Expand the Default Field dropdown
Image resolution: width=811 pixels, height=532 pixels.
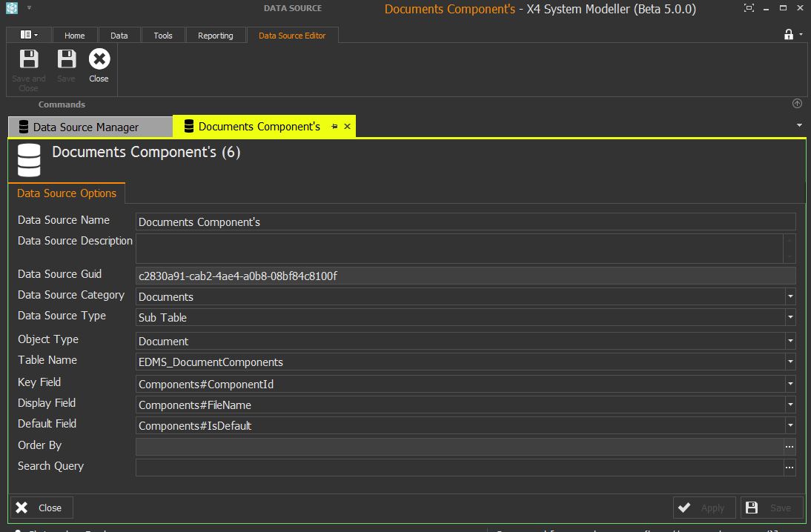[790, 425]
